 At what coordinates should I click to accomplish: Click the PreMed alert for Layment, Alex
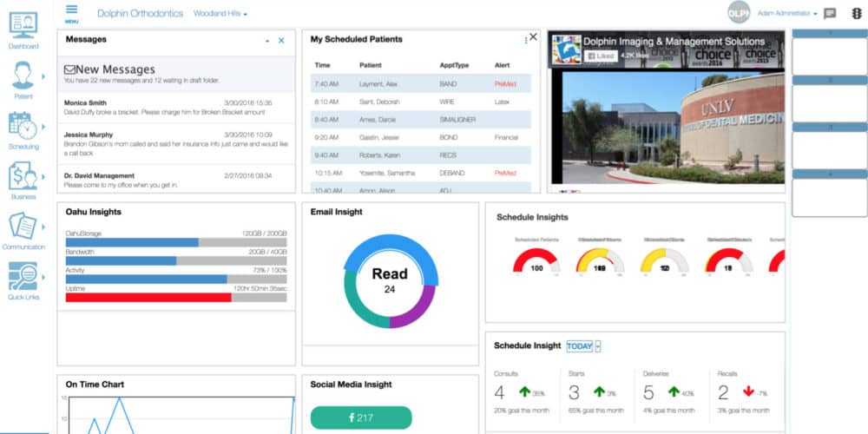pos(505,84)
